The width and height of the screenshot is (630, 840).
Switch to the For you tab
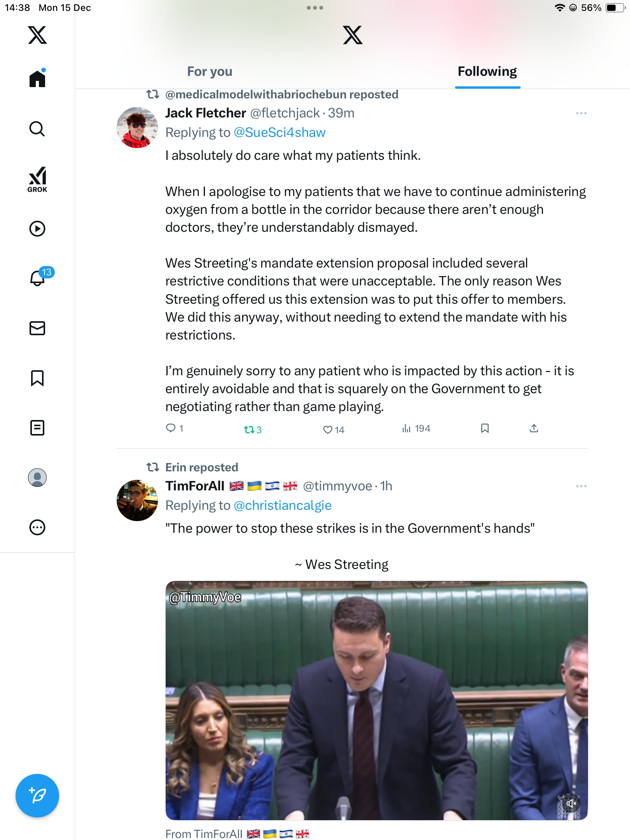(210, 72)
